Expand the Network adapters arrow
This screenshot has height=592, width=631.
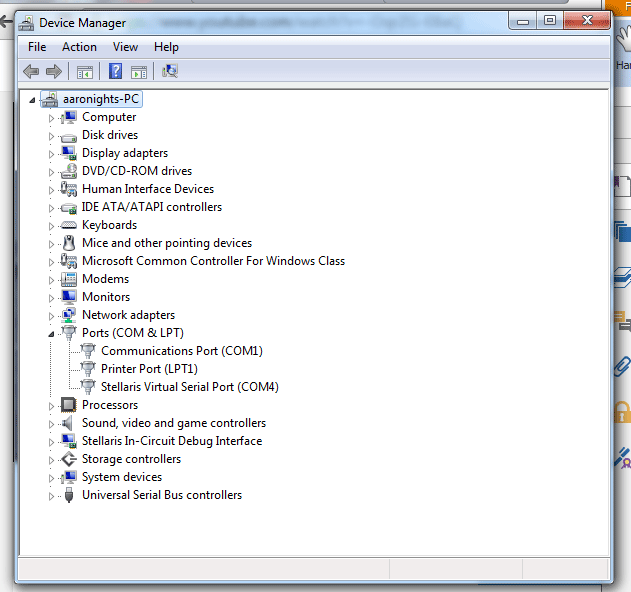click(x=51, y=316)
